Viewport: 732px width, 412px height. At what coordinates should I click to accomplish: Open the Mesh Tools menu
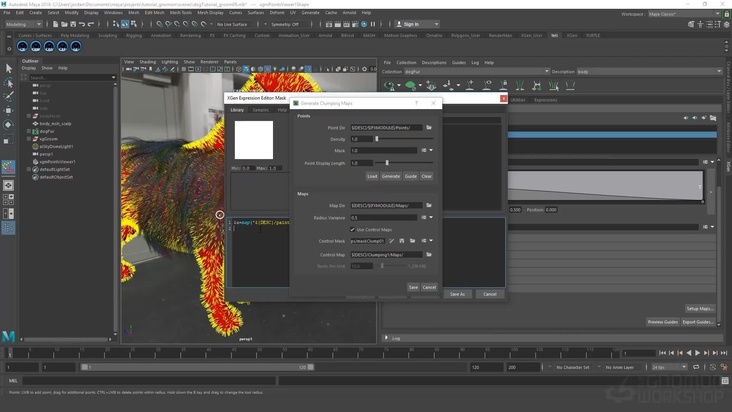(181, 13)
